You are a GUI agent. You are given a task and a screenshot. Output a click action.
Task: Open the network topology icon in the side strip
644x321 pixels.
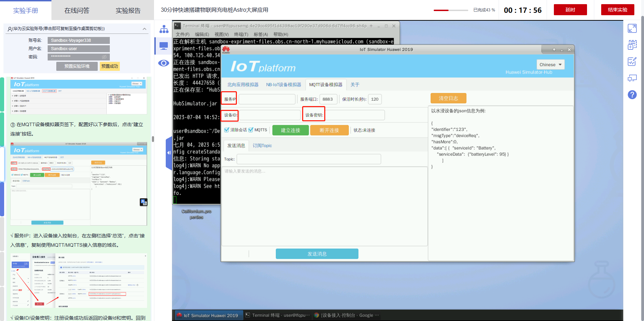click(x=164, y=29)
